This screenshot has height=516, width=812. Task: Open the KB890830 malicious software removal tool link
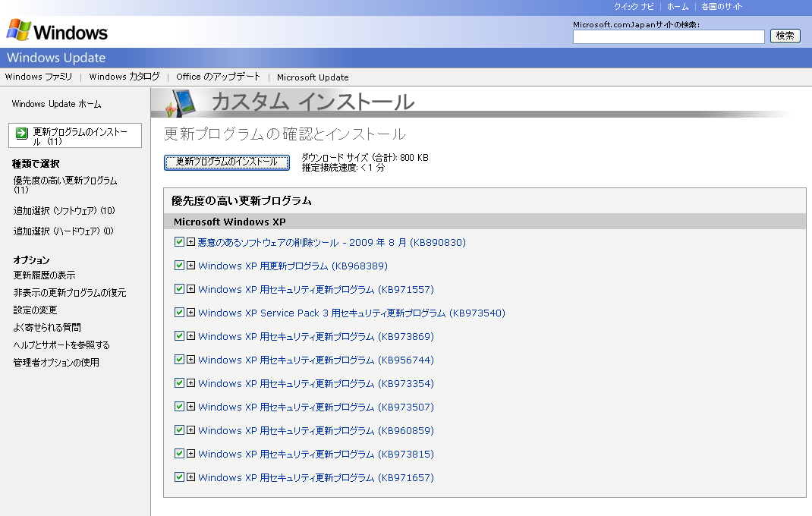332,243
